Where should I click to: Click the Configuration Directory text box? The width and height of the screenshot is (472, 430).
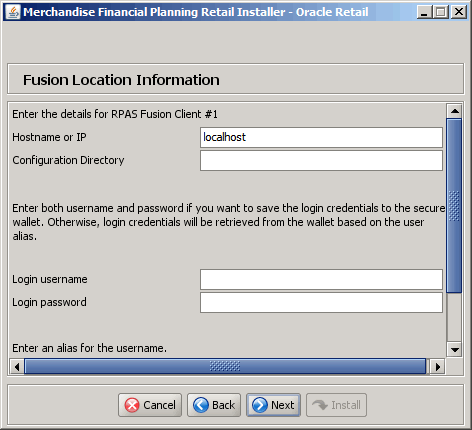click(x=321, y=160)
